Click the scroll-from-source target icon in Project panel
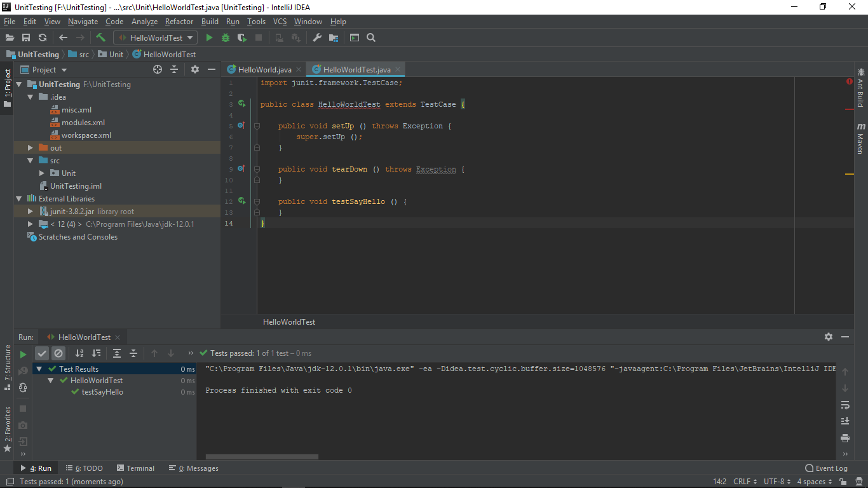Viewport: 868px width, 488px height. pos(158,70)
